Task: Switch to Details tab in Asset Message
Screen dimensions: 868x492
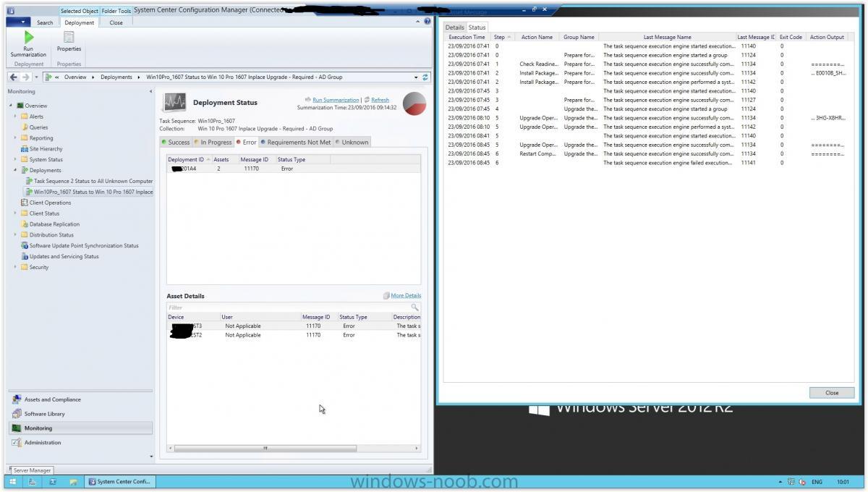Action: click(454, 27)
